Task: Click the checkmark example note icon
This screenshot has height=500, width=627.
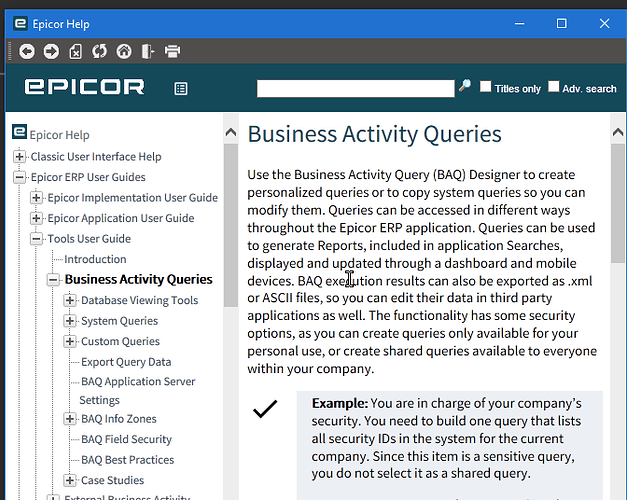Action: click(x=265, y=409)
